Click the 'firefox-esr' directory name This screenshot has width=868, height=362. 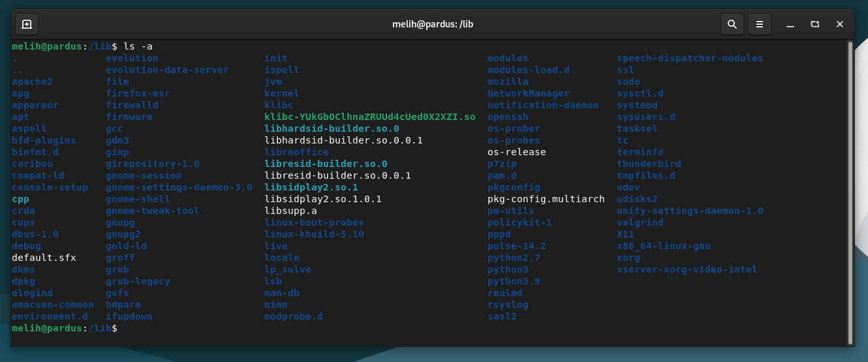(138, 93)
